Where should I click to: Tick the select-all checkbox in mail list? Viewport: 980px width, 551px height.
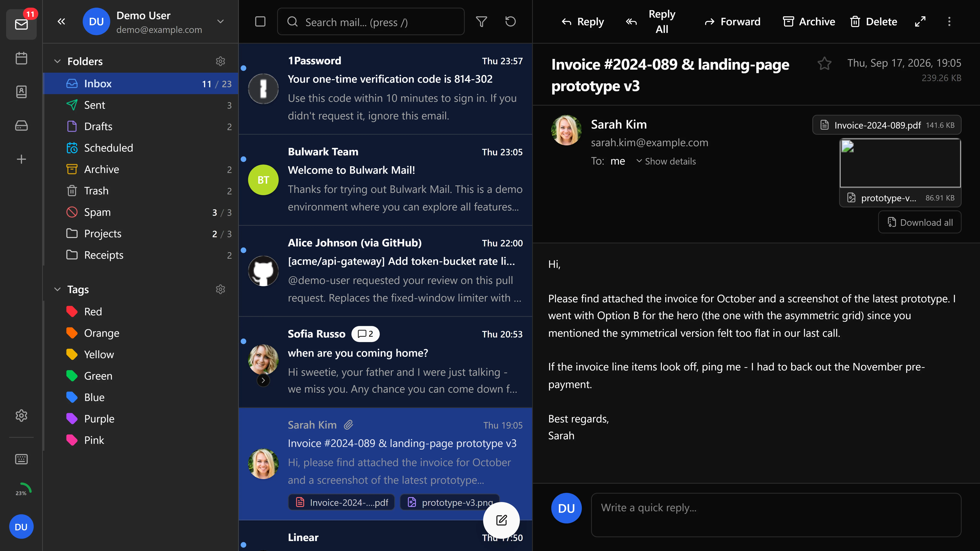tap(260, 21)
